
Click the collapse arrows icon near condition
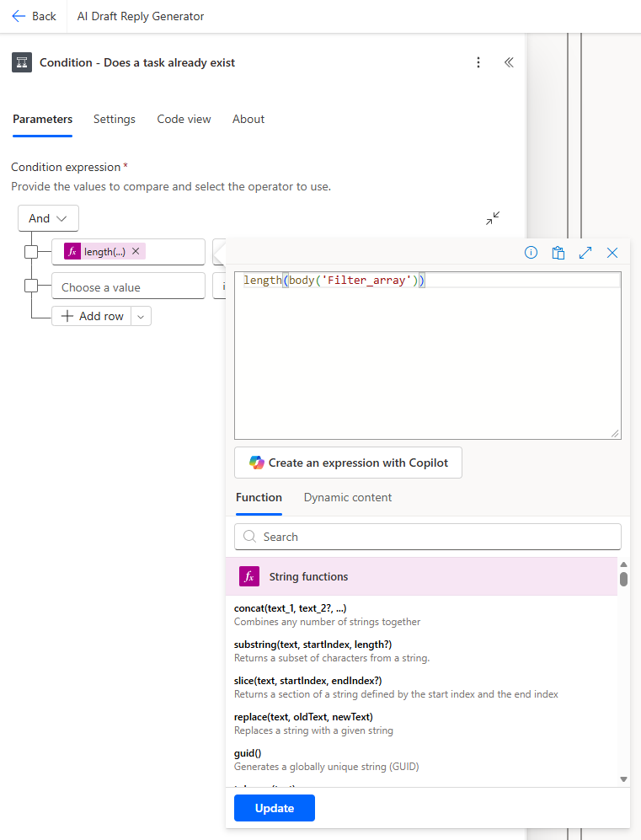(x=493, y=218)
